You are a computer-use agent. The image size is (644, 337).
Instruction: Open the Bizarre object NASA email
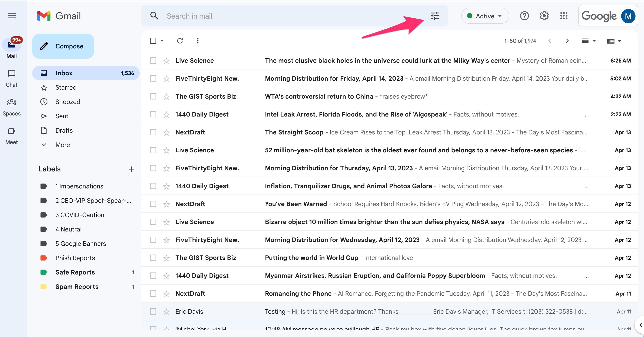390,222
